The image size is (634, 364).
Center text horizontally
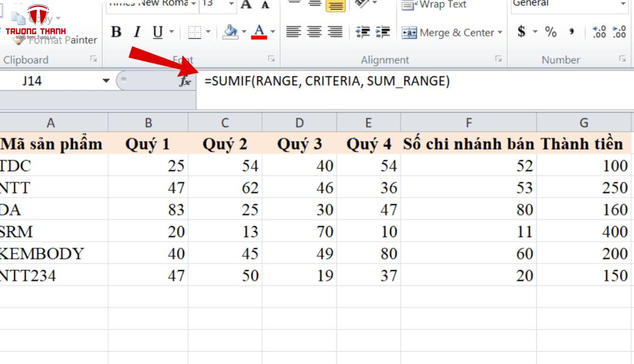pos(314,32)
